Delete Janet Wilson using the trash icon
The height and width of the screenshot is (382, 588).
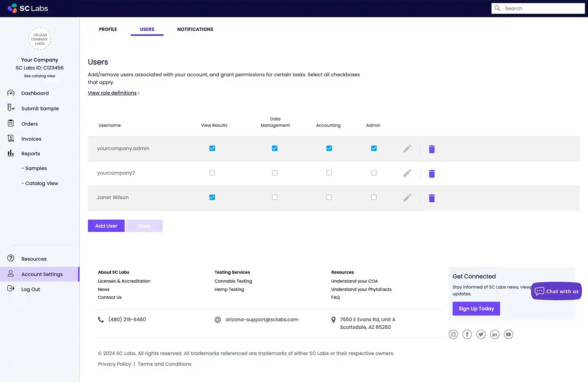click(431, 198)
